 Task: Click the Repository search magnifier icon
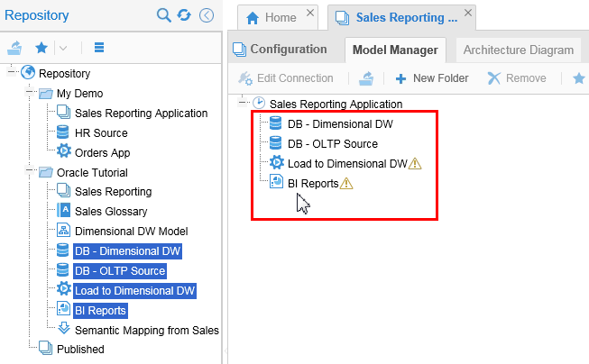(x=164, y=15)
